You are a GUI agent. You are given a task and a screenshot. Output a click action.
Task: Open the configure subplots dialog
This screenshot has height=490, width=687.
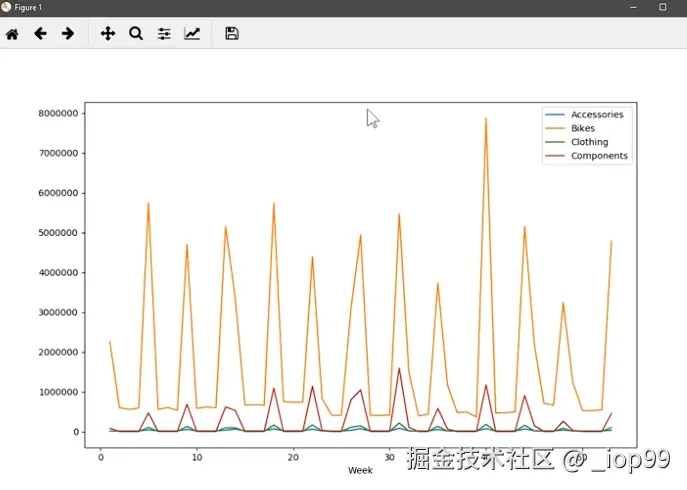[164, 34]
